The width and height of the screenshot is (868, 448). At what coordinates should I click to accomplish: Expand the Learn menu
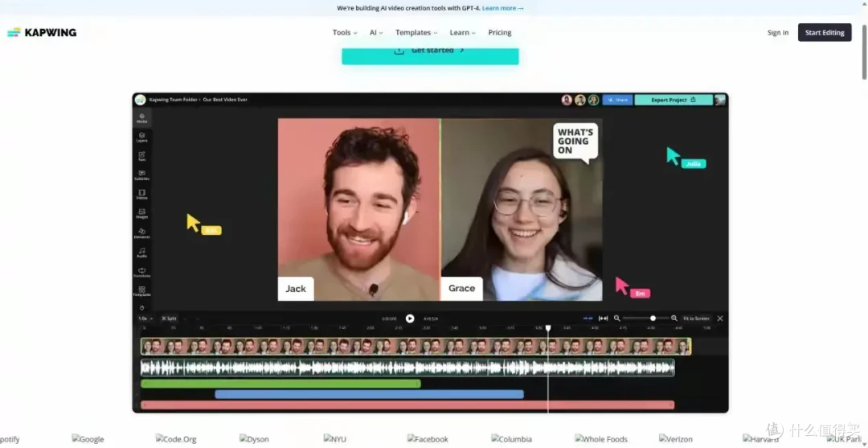pos(462,33)
